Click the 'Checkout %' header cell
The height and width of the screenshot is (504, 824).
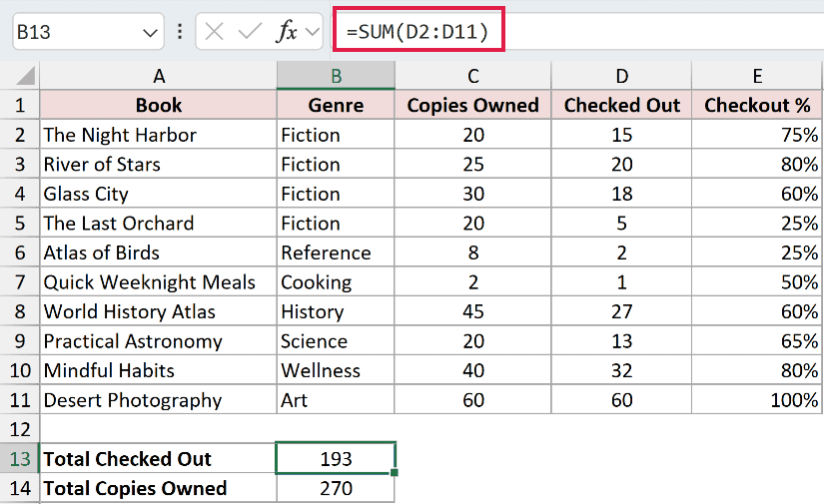757,106
